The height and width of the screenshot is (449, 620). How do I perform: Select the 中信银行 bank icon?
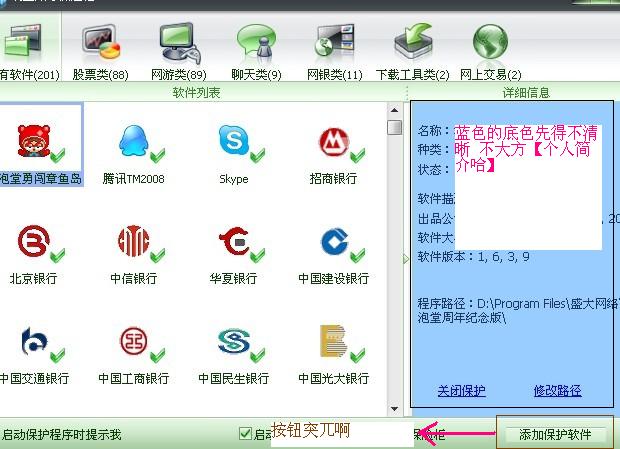pyautogui.click(x=134, y=241)
